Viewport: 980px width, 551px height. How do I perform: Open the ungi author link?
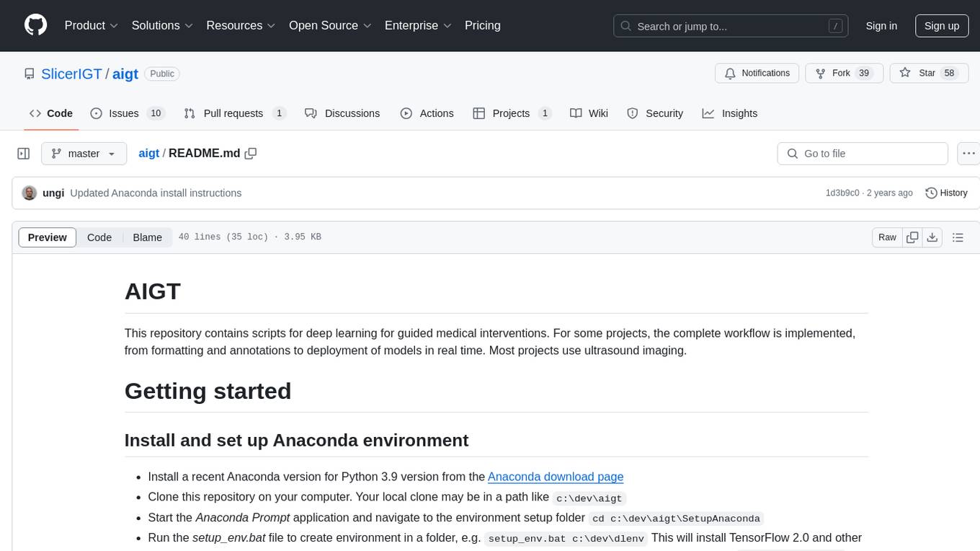click(53, 193)
